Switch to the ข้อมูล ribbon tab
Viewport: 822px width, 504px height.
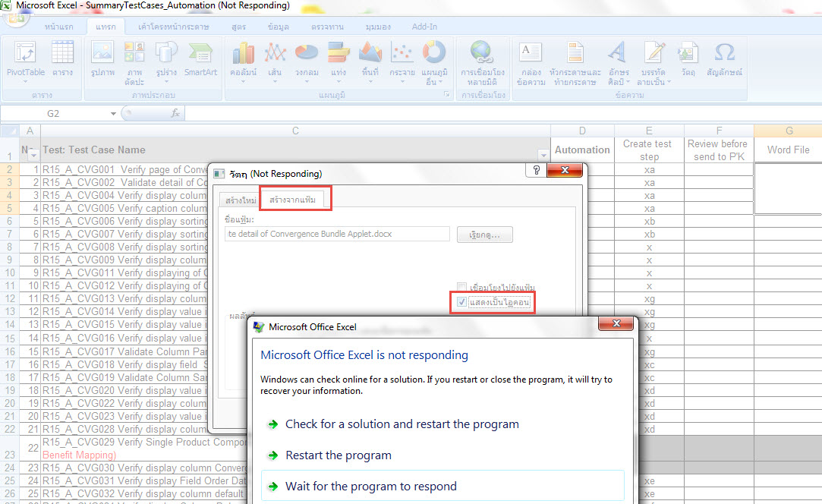pyautogui.click(x=279, y=27)
